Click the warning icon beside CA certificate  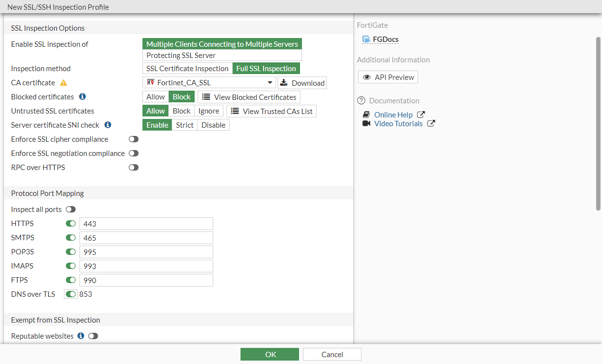tap(63, 82)
